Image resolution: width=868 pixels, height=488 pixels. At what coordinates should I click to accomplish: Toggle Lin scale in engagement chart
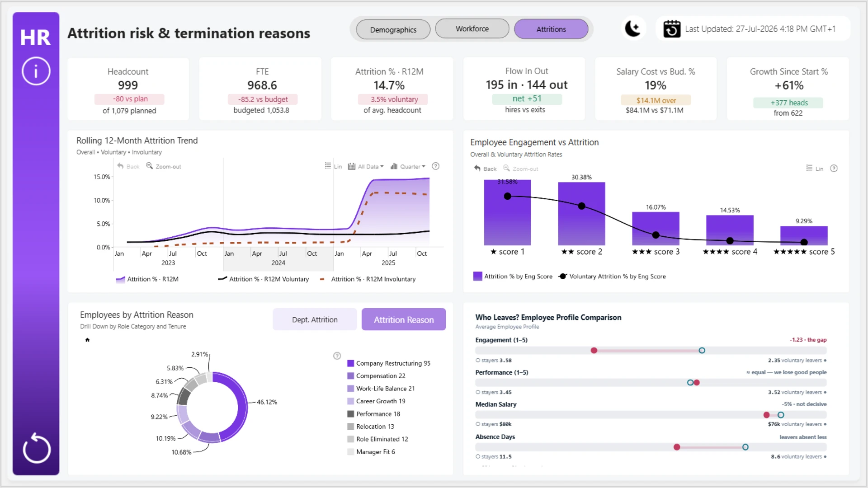(815, 169)
